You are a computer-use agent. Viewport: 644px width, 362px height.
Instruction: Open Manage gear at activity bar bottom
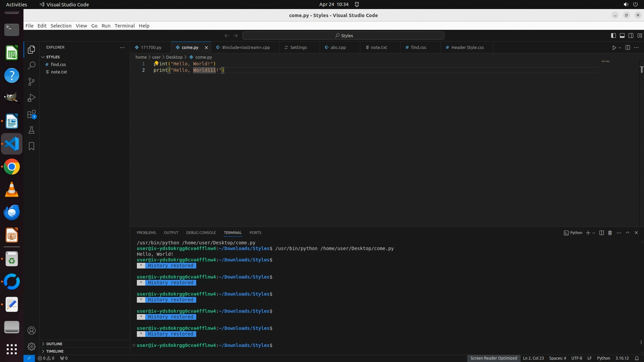[32, 347]
